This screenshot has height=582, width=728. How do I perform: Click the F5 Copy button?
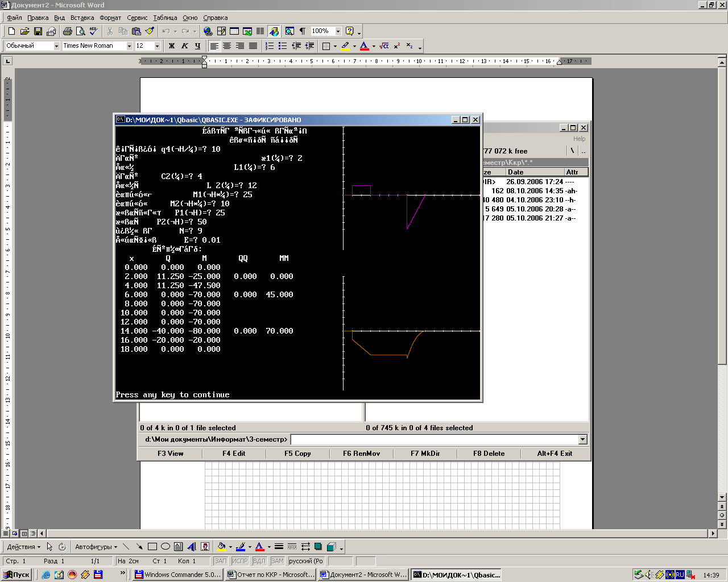[x=297, y=454]
